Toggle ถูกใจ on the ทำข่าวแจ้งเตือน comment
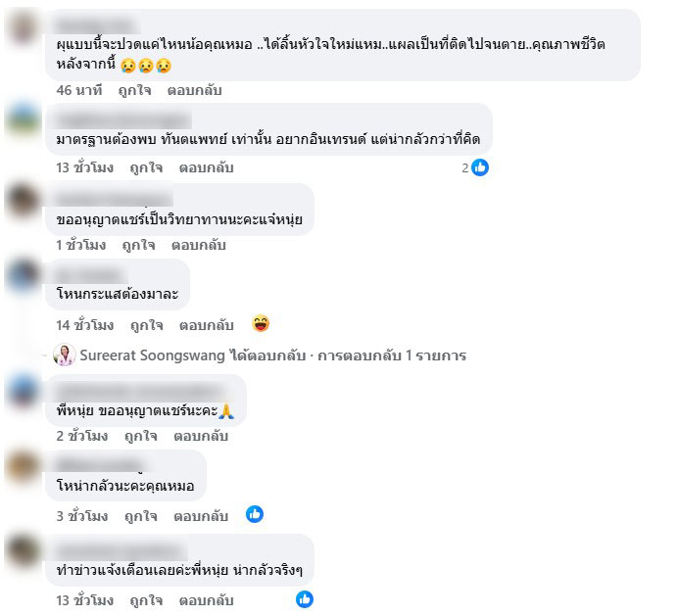 pos(147,600)
